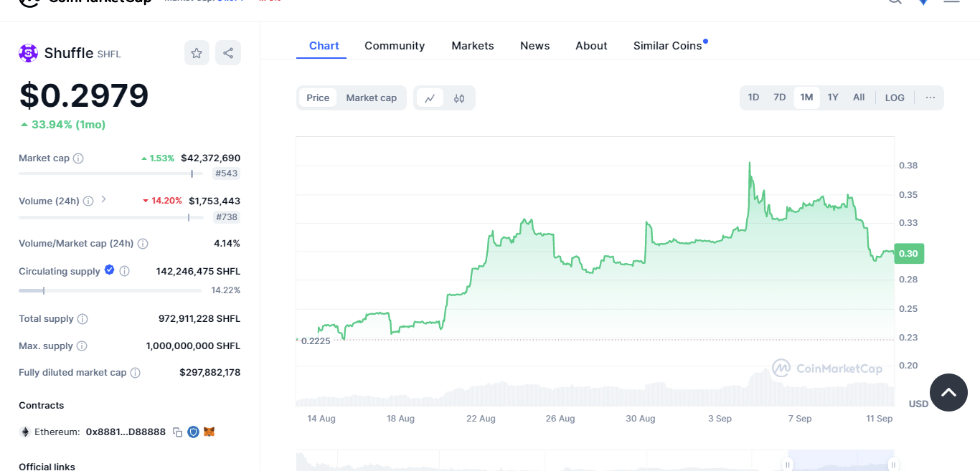The width and height of the screenshot is (980, 471).
Task: Open the About tab
Action: pos(591,46)
